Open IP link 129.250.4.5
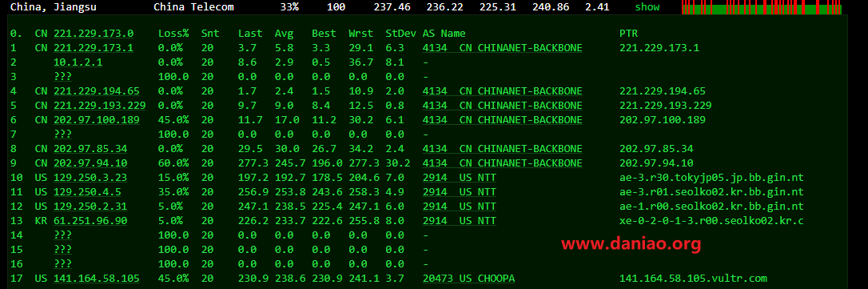The height and width of the screenshot is (289, 868). (87, 192)
